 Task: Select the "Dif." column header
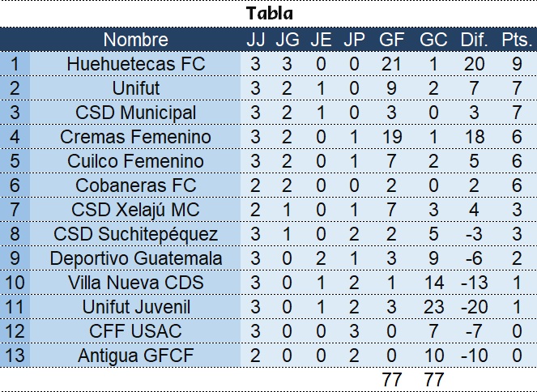pos(475,40)
